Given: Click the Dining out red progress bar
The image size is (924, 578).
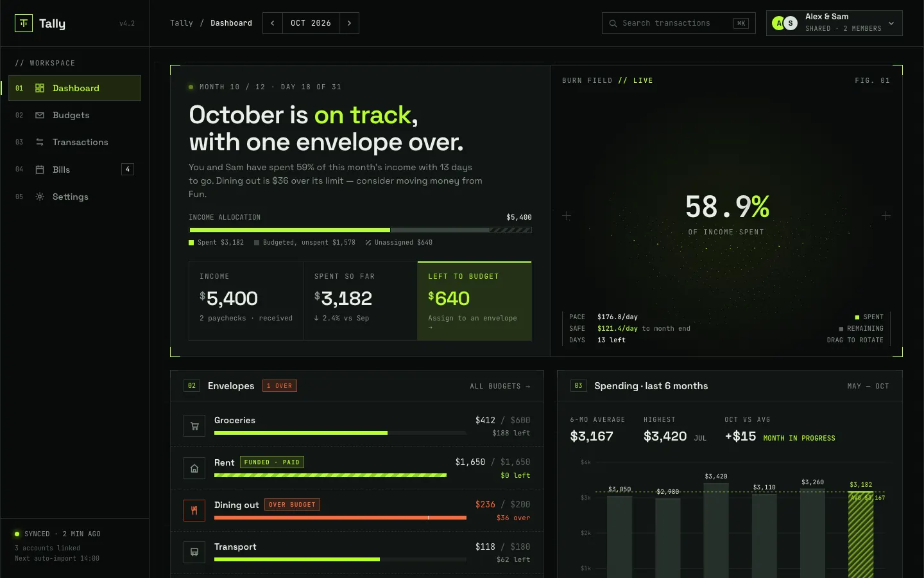Looking at the screenshot, I should tap(340, 518).
